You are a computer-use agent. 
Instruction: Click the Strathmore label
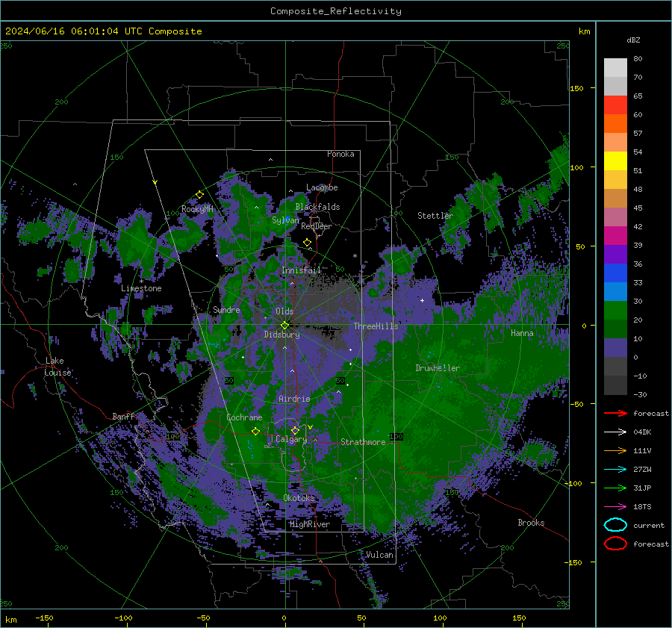click(x=363, y=442)
